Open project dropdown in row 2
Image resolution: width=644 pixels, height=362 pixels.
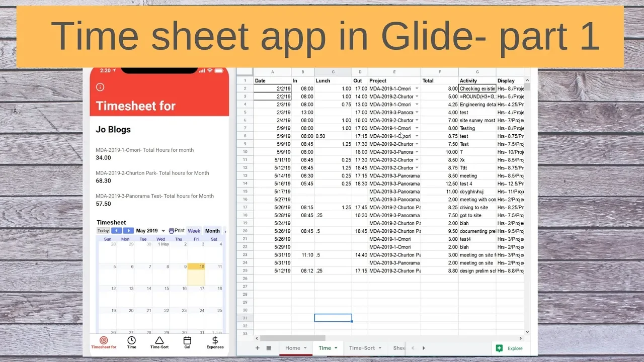[x=417, y=88]
